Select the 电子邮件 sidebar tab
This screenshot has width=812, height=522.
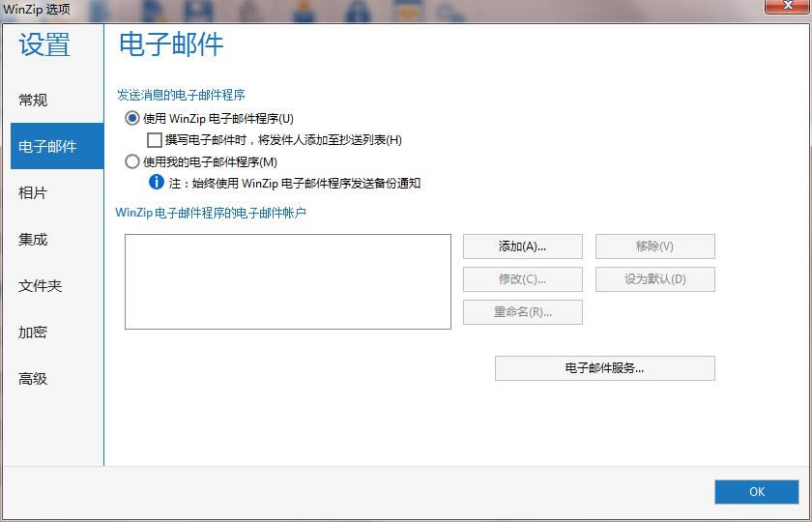[57, 146]
